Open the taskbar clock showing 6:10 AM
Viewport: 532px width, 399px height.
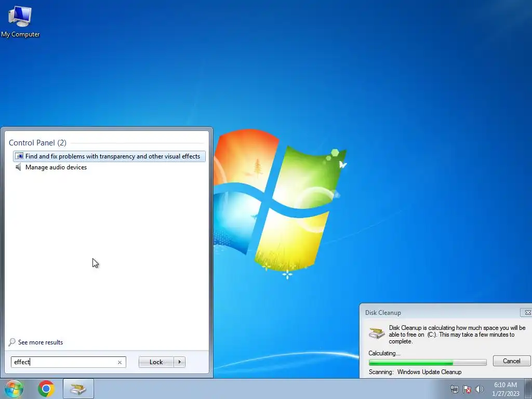(506, 389)
